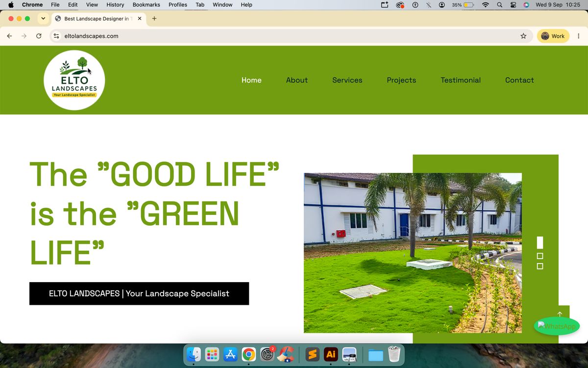588x368 pixels.
Task: Click the Elto Landscapes circular logo
Action: 74,80
